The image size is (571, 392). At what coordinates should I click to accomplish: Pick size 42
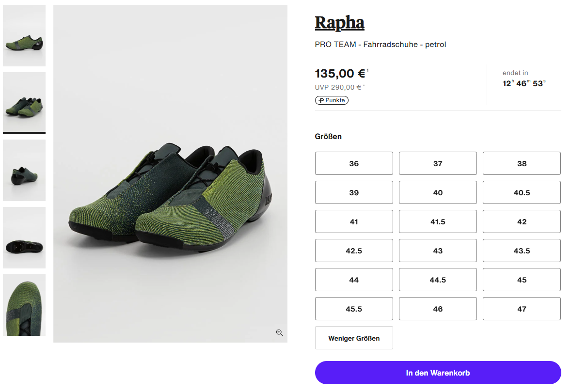click(x=522, y=221)
